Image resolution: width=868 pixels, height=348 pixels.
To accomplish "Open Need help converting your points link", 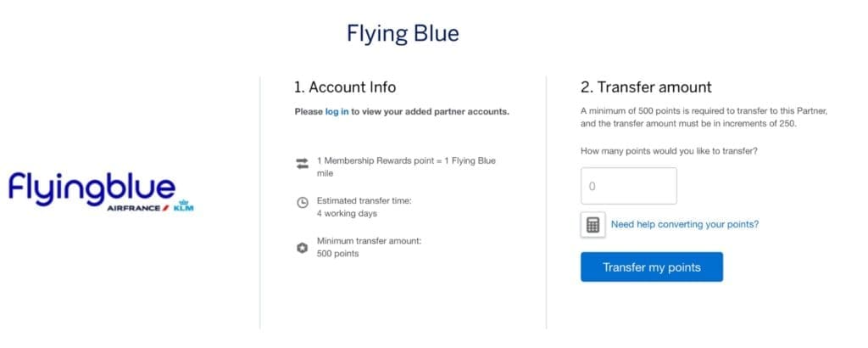I will (x=684, y=225).
